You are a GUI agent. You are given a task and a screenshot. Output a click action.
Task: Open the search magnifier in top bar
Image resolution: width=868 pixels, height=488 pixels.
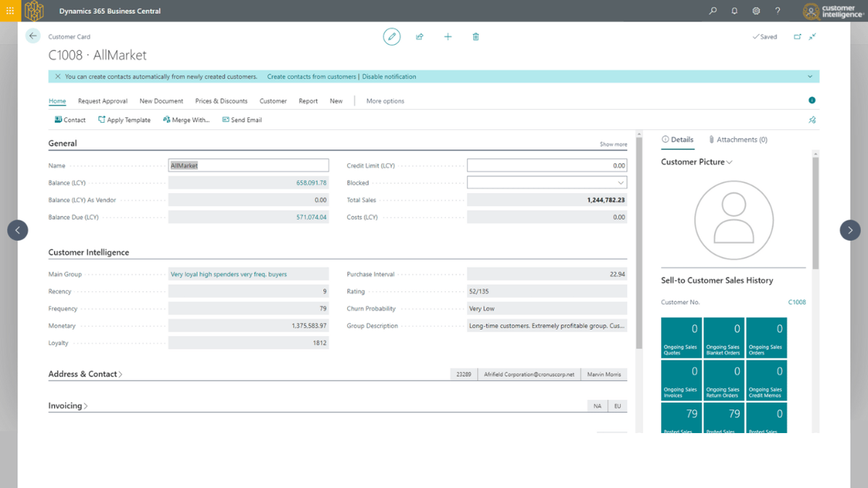click(712, 11)
